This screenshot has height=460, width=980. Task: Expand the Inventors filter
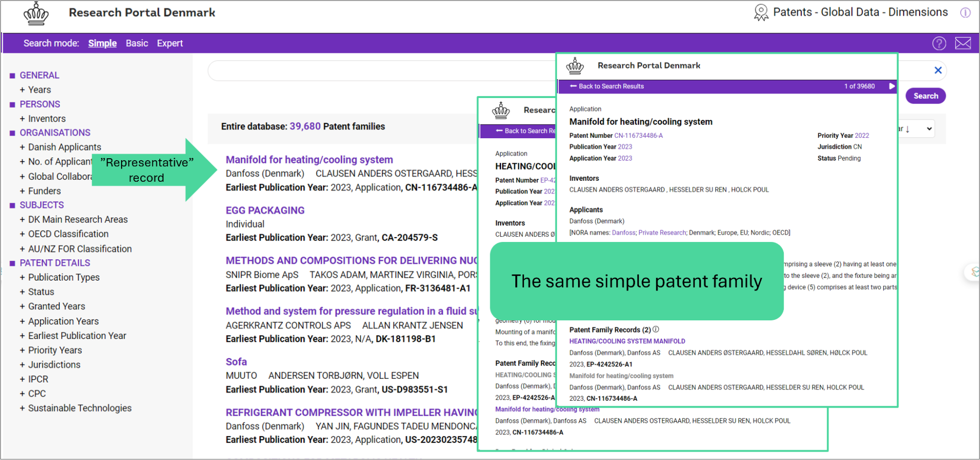tap(46, 119)
